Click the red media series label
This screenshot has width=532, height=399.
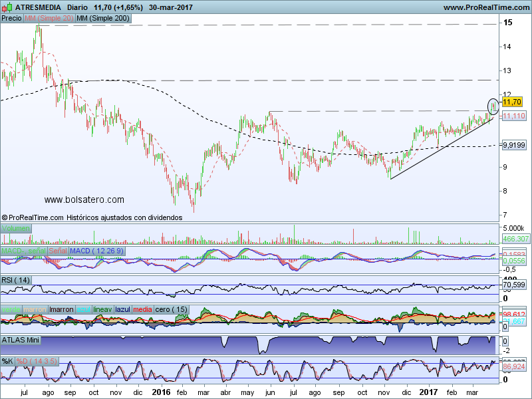[x=142, y=309]
